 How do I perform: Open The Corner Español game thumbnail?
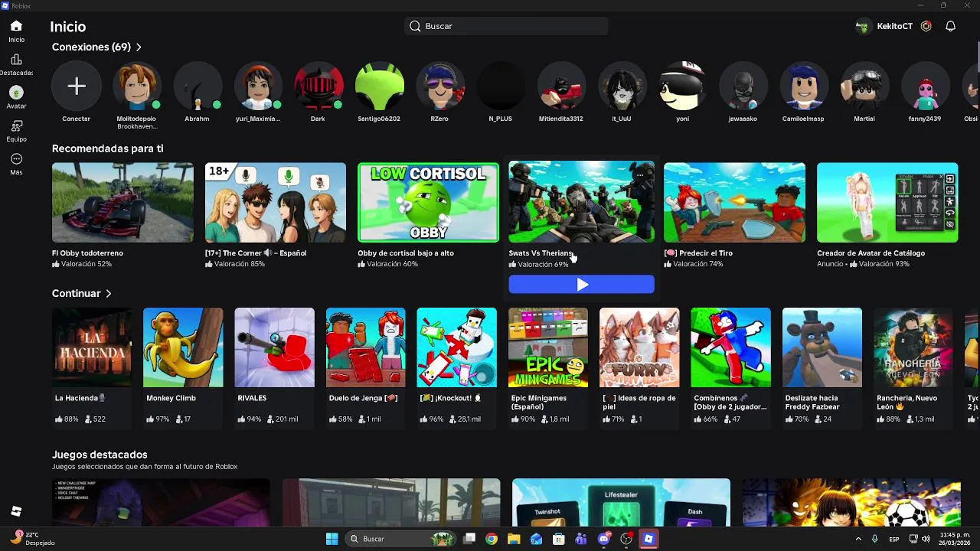coord(276,203)
